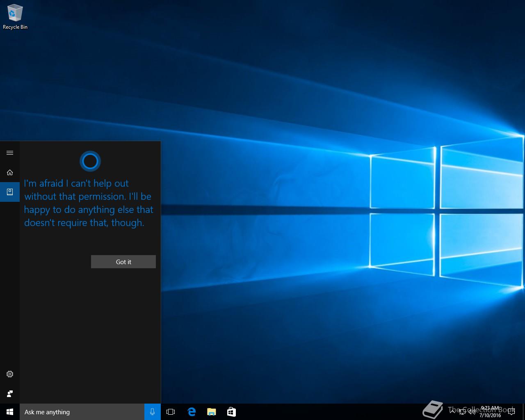Click Show desktop sliver at taskbar end

(524, 412)
